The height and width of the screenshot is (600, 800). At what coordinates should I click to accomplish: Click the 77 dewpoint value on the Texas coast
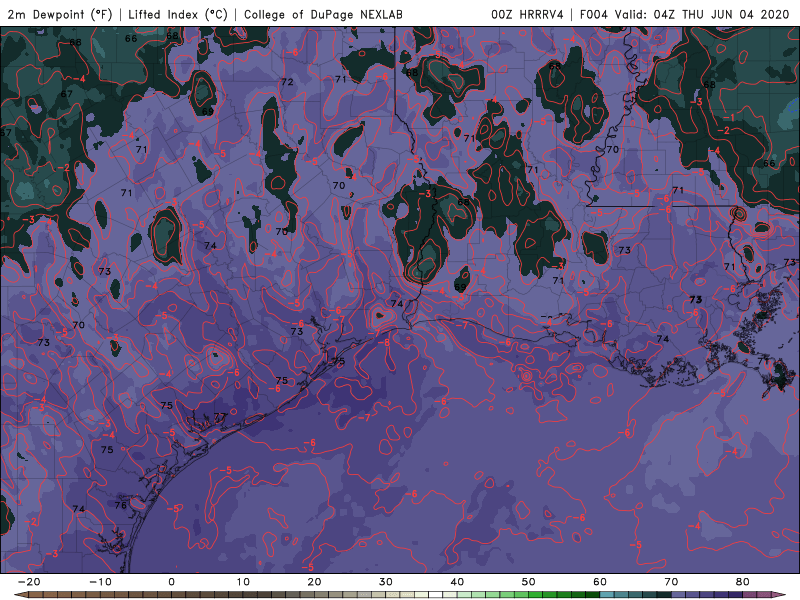click(x=220, y=417)
